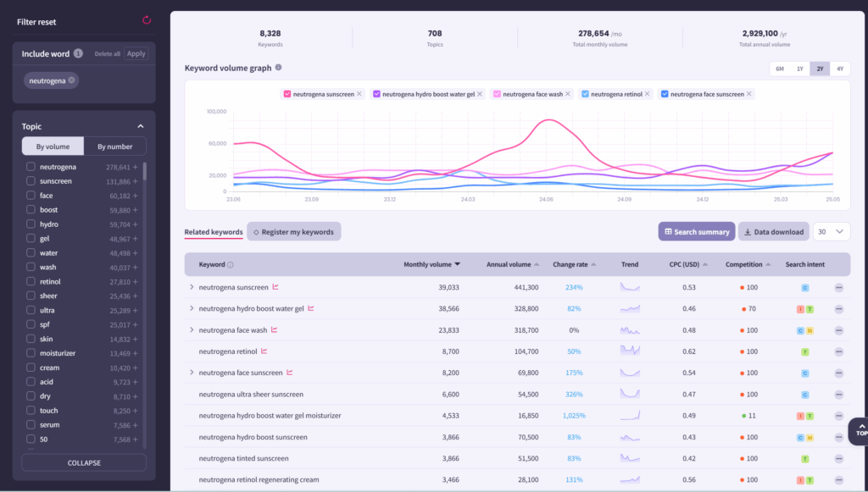Remove neutrogena sunscreen from graph legend
The height and width of the screenshot is (492, 868).
click(359, 94)
